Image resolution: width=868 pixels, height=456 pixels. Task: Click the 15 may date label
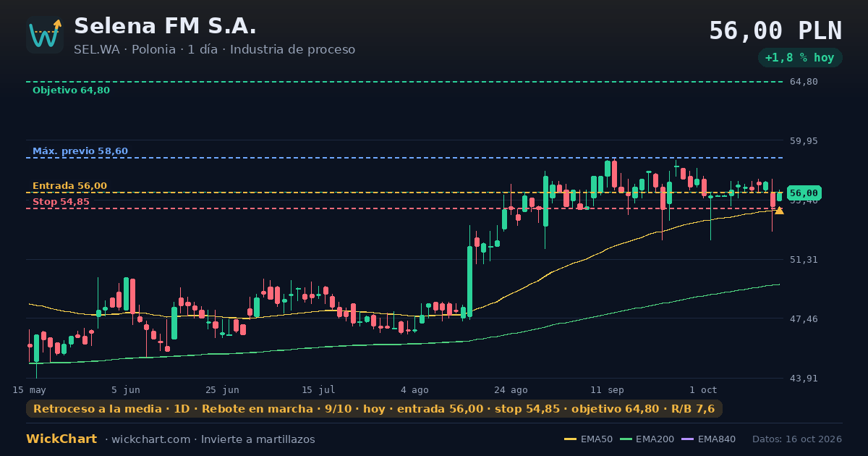click(x=29, y=389)
